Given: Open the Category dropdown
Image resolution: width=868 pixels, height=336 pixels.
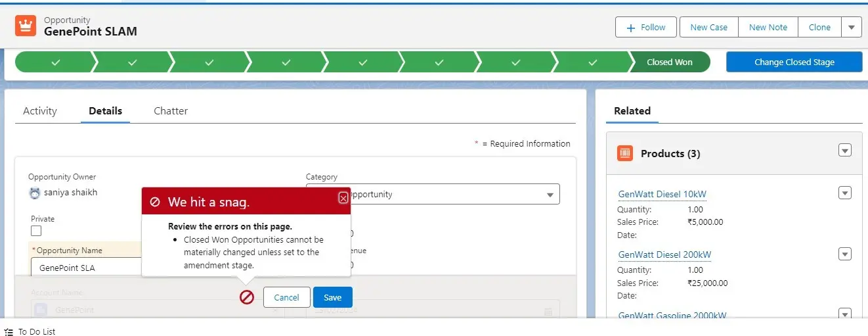Looking at the screenshot, I should pos(550,195).
